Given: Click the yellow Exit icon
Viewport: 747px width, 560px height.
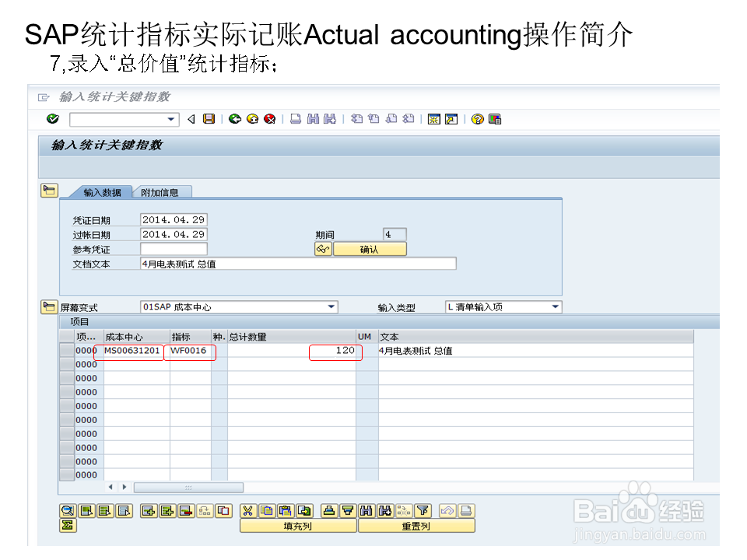Looking at the screenshot, I should click(x=252, y=118).
